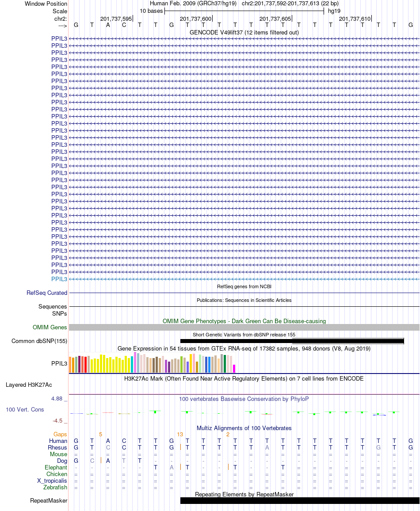This screenshot has width=420, height=511.
Task: Click the Layered H3K27Ac label
Action: tap(29, 385)
